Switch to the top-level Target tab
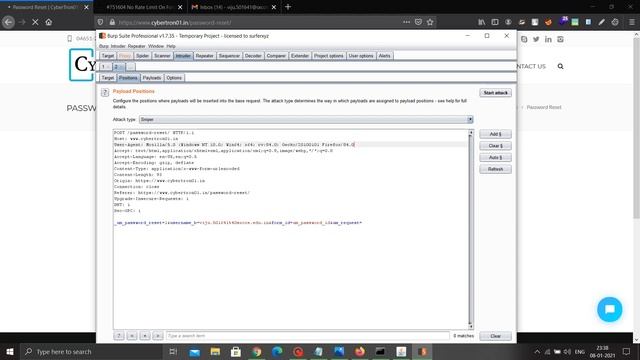640x360 pixels. (108, 56)
